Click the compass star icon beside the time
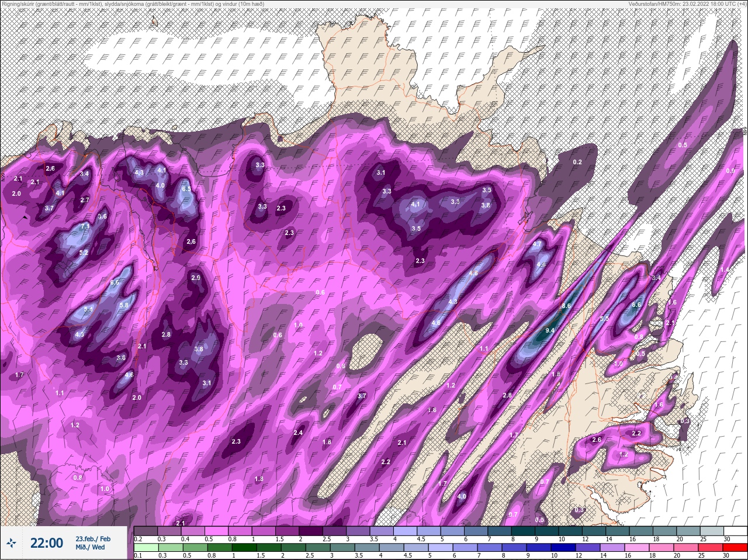The image size is (748, 560). coord(11,543)
